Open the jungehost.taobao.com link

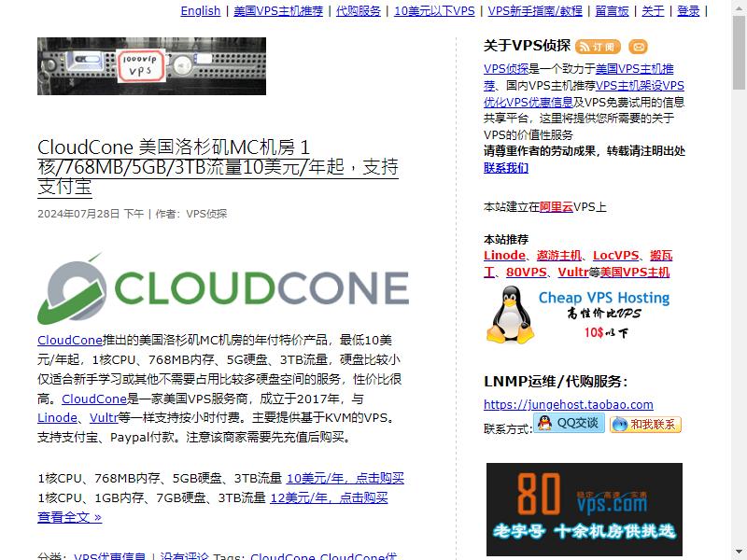(x=569, y=404)
